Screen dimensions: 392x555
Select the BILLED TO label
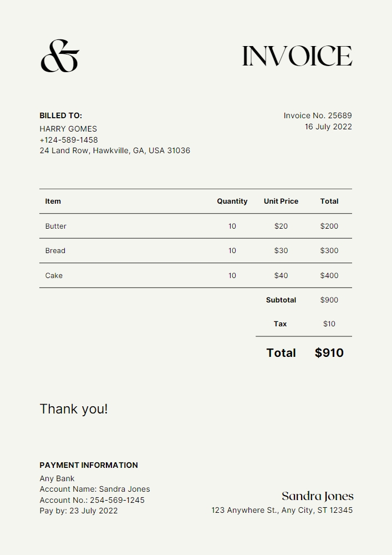click(61, 115)
